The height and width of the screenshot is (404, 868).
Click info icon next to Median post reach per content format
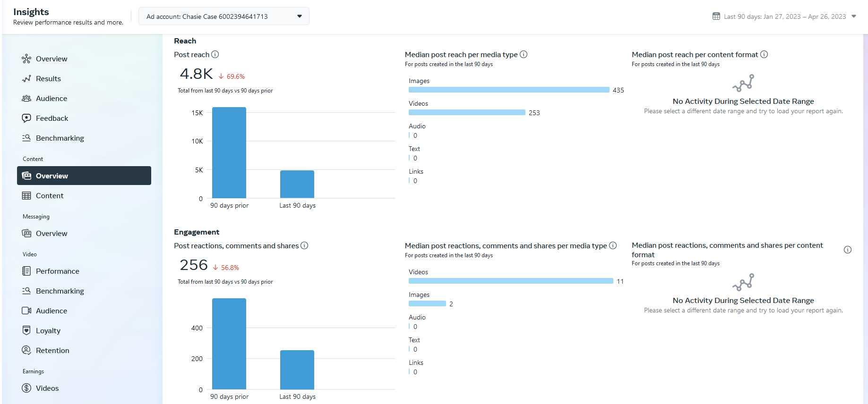click(x=764, y=54)
